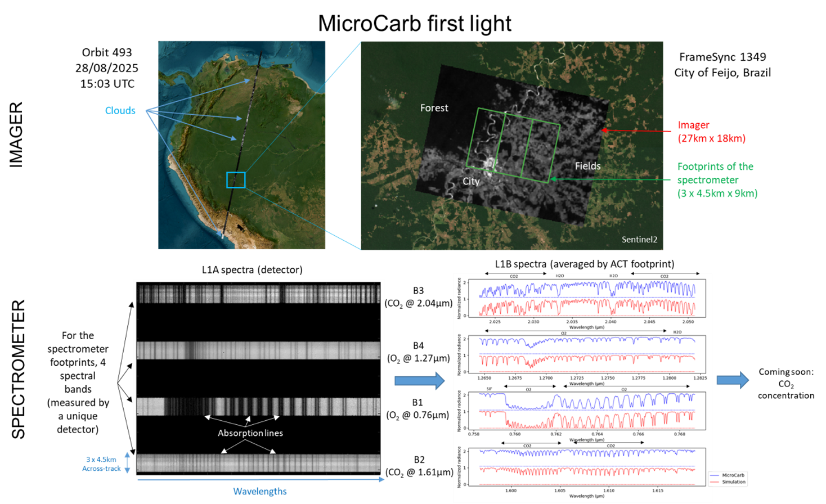Select the green Footprints of the spectrometer text
Screen dimensions: 826x504
(x=717, y=180)
